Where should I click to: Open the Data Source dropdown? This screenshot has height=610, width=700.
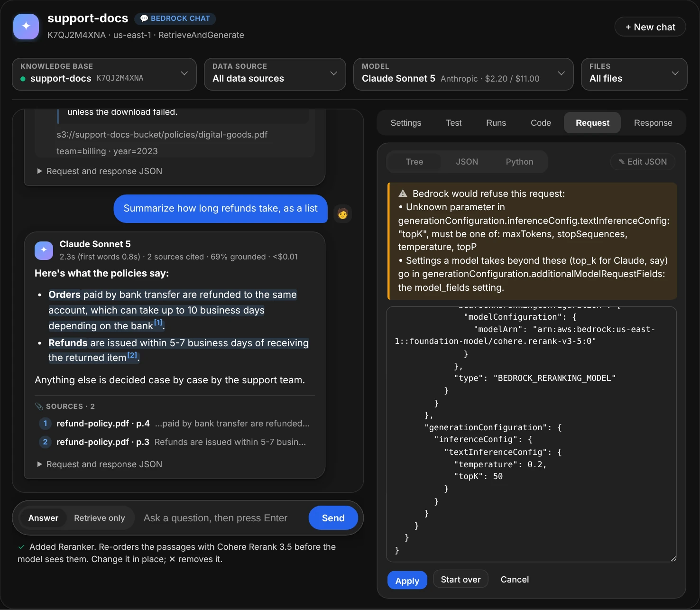coord(275,74)
